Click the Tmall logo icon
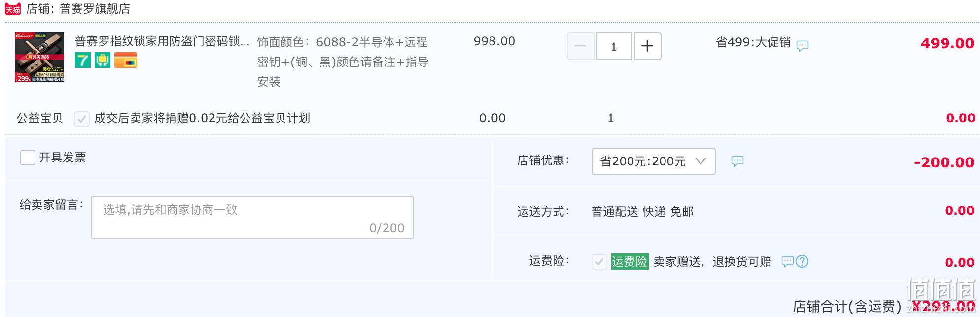This screenshot has height=317, width=980. point(13,9)
